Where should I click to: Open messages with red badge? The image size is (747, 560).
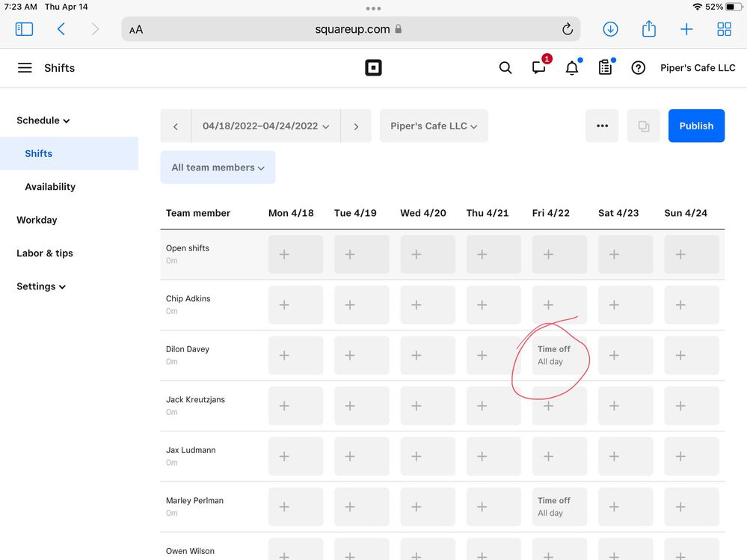point(539,68)
